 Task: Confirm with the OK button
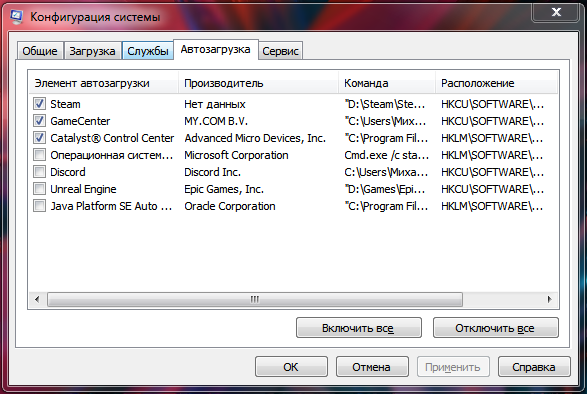tap(291, 367)
